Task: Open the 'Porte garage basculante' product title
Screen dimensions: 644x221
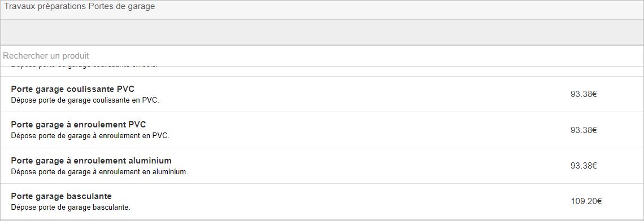Action: point(61,196)
